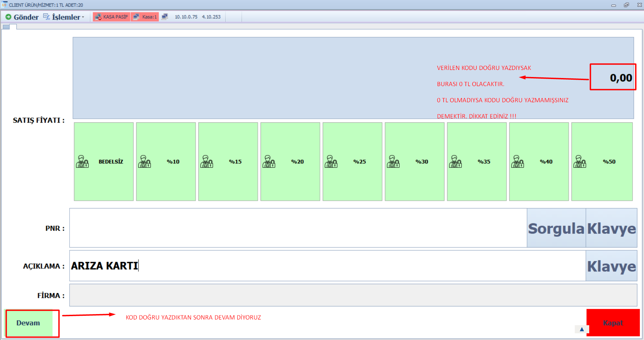Click the network computers icon beside the IP address
The height and width of the screenshot is (340, 644).
pyautogui.click(x=165, y=17)
